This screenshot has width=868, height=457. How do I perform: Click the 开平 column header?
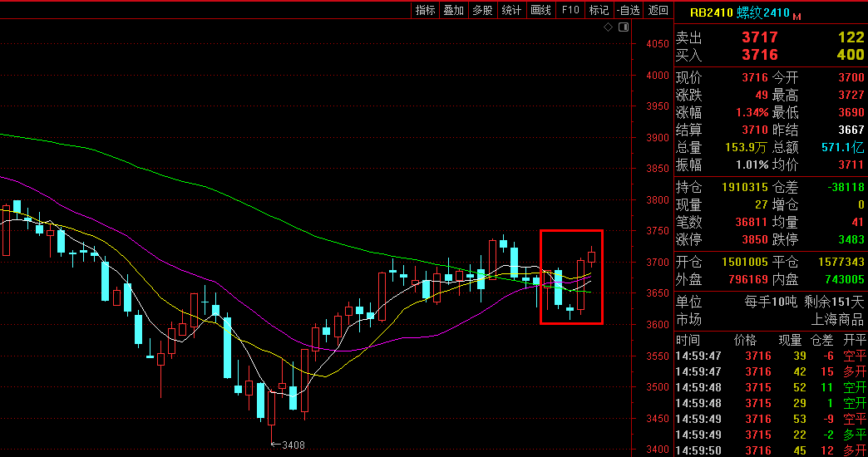(x=854, y=341)
